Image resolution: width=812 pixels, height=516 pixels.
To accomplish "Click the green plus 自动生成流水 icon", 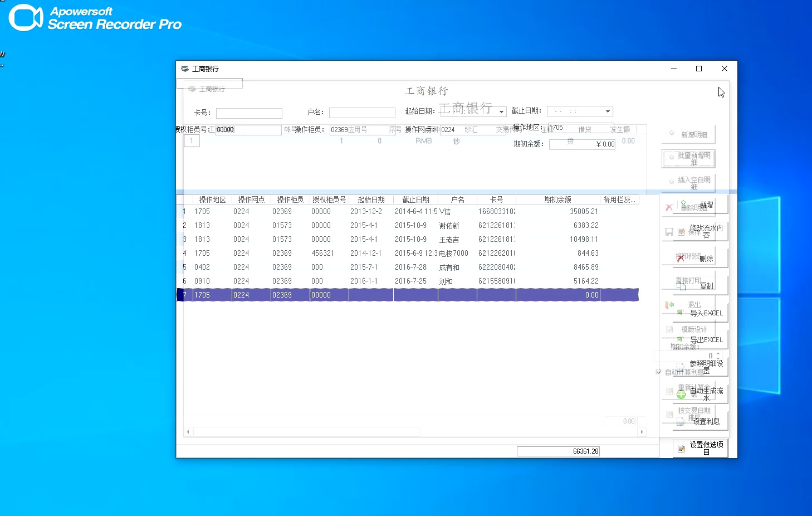I will point(681,395).
